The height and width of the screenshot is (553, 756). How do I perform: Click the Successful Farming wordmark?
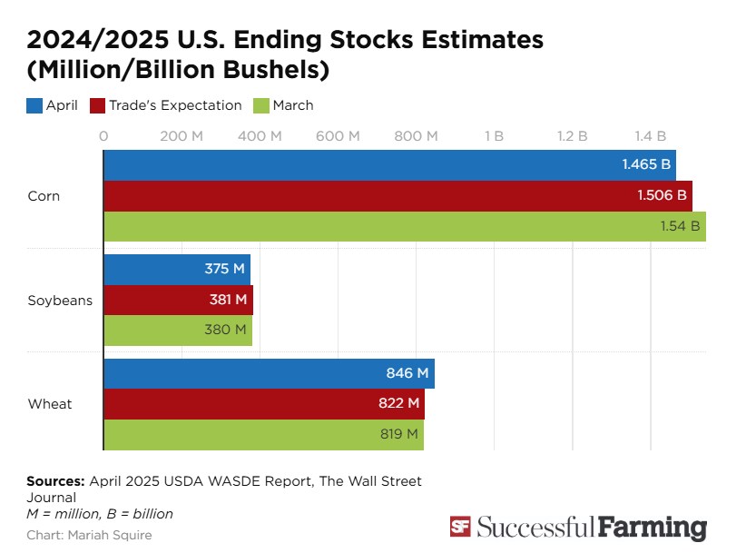591,528
